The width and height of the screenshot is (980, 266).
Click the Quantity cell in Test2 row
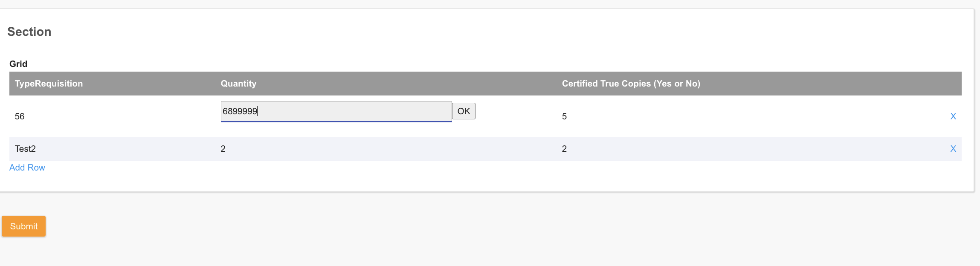(223, 149)
